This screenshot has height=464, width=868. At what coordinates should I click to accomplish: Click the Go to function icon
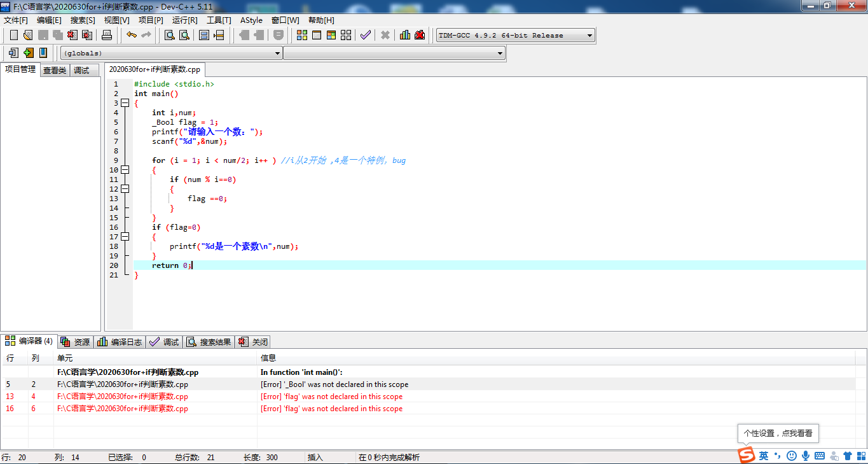(x=204, y=35)
